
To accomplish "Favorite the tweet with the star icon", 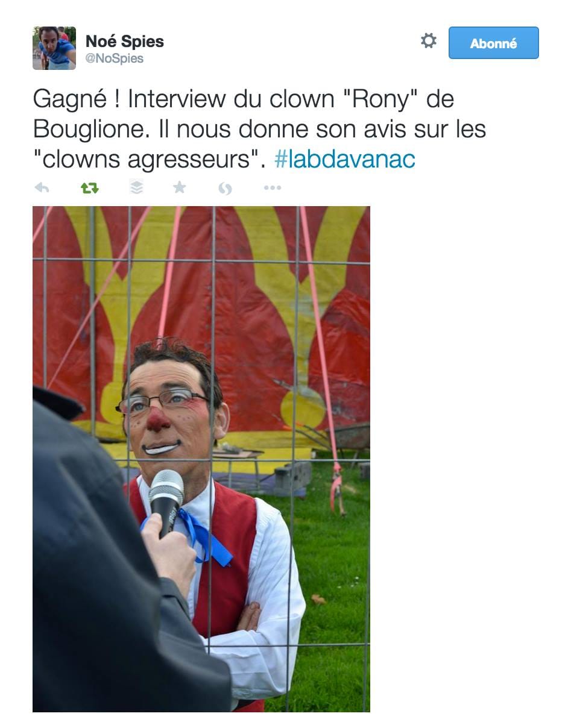I will point(179,187).
